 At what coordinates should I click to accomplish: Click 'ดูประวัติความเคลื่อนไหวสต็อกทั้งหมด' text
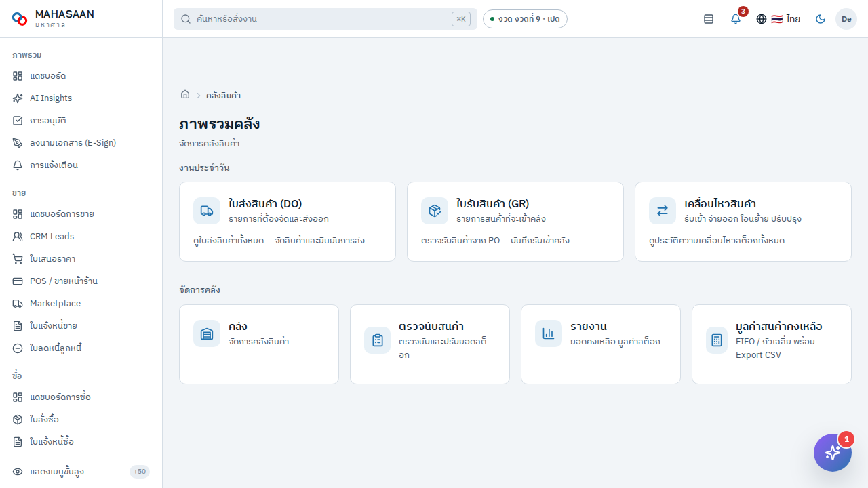coord(717,241)
